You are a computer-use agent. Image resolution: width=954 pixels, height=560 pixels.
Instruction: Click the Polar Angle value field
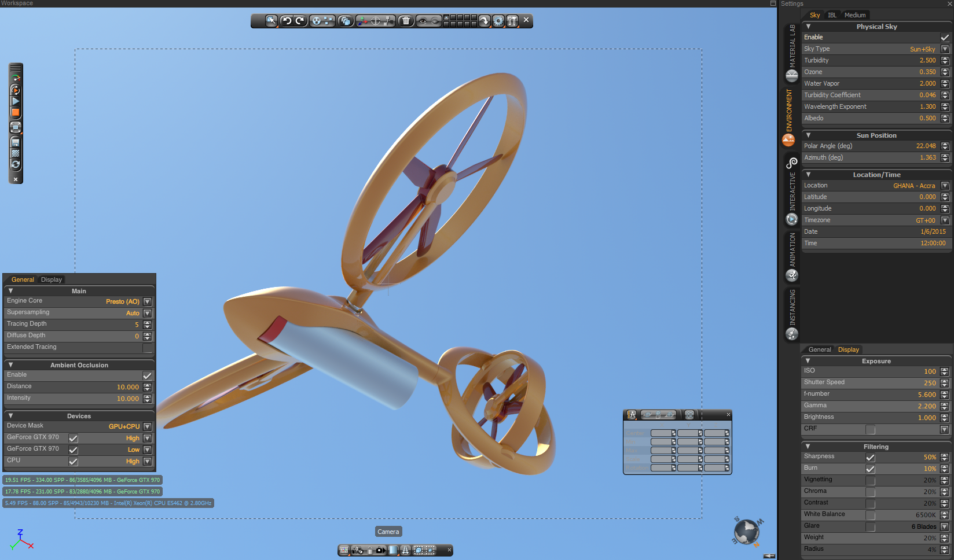(x=926, y=146)
